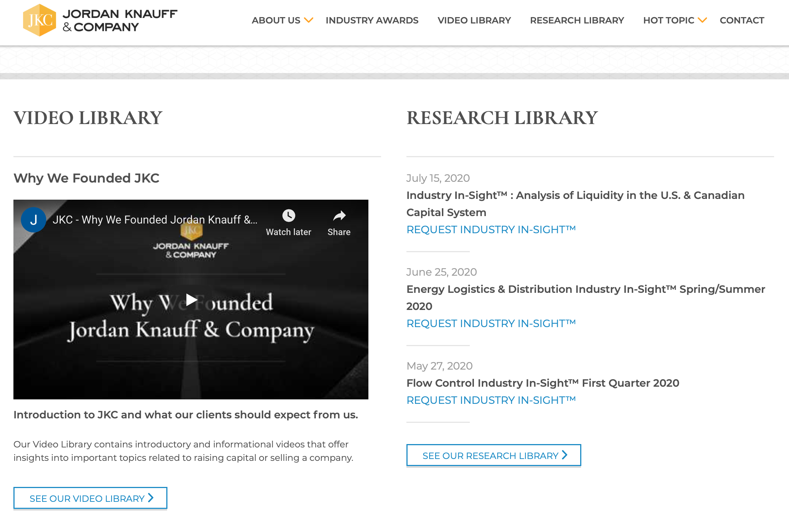Request In-Sight for Energy Logistics report
The height and width of the screenshot is (532, 789).
491,323
